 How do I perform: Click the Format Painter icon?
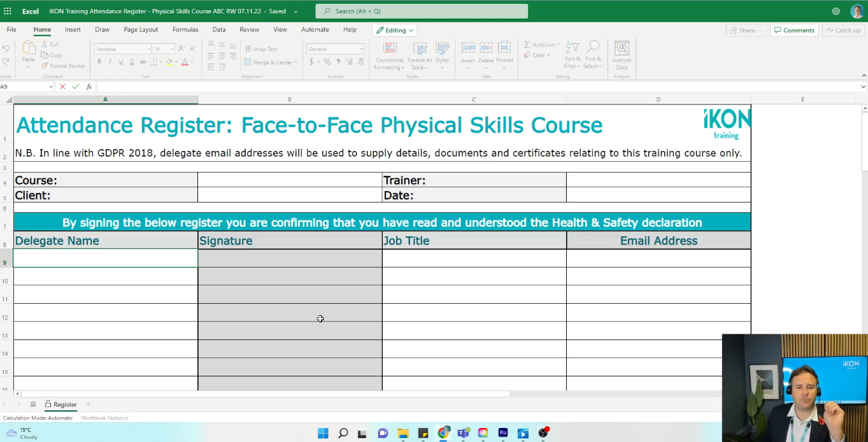pyautogui.click(x=45, y=66)
